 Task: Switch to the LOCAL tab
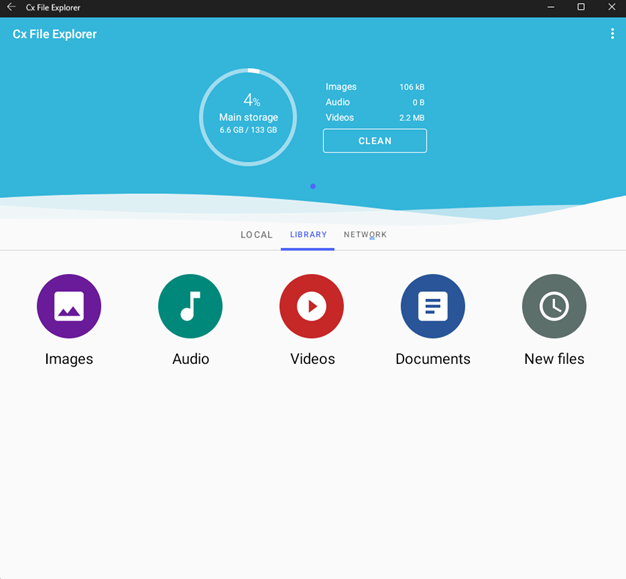pyautogui.click(x=256, y=235)
